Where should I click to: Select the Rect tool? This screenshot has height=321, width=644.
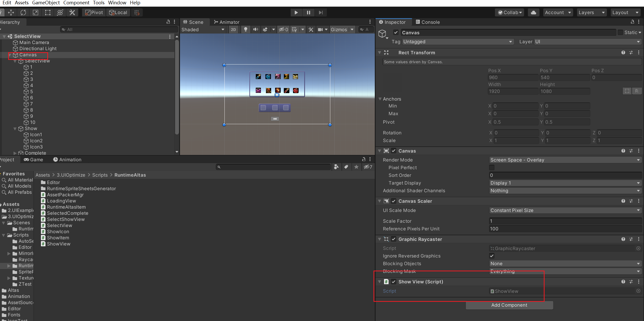(48, 13)
